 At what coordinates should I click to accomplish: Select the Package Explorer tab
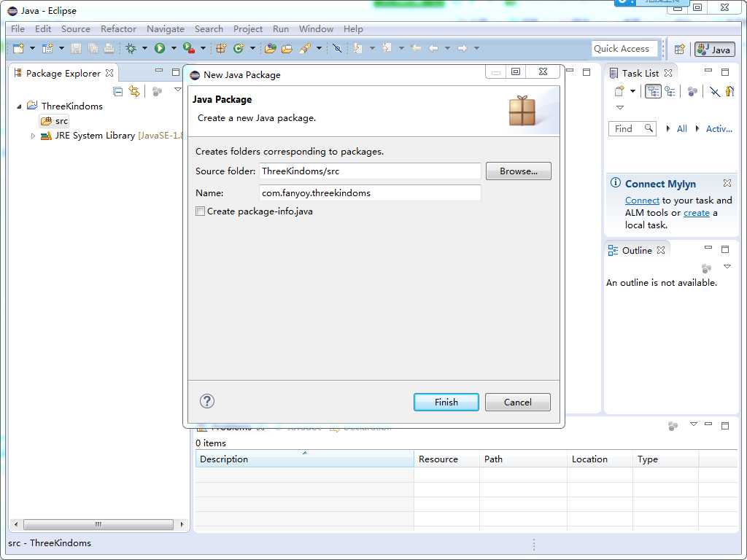(x=63, y=74)
